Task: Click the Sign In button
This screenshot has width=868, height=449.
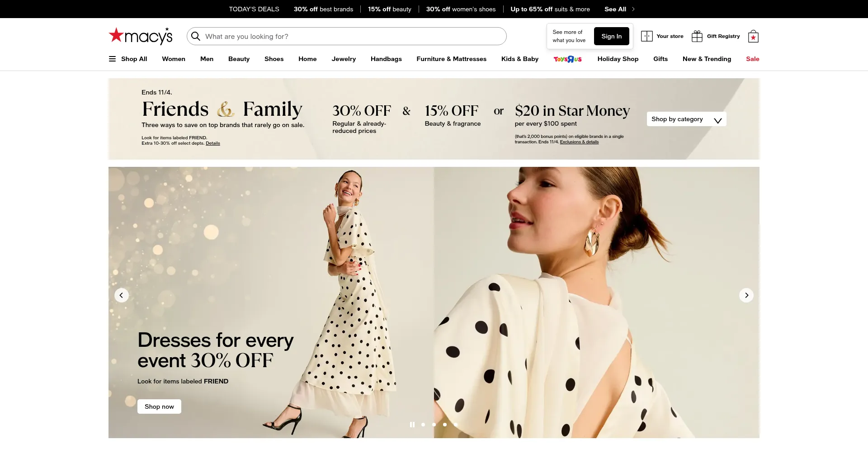Action: [611, 36]
